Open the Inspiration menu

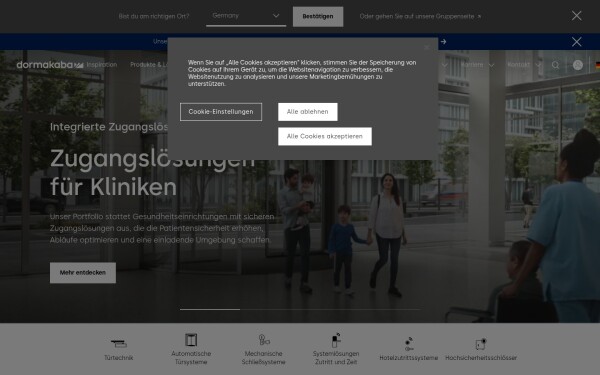[x=102, y=65]
